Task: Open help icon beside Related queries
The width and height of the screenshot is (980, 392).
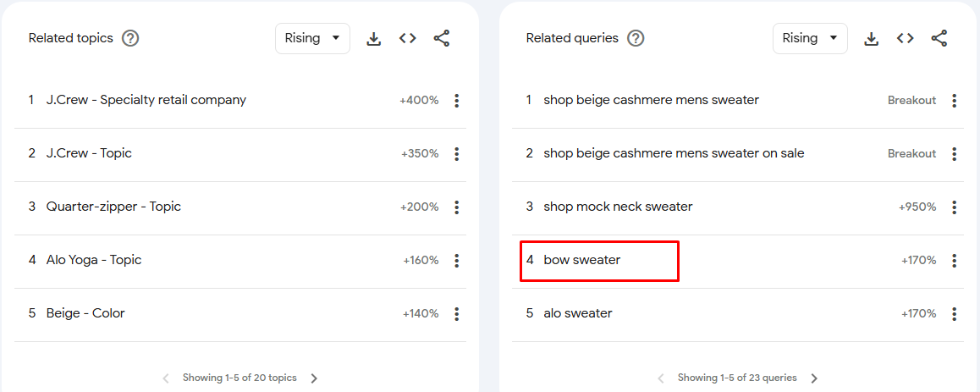Action: (636, 38)
